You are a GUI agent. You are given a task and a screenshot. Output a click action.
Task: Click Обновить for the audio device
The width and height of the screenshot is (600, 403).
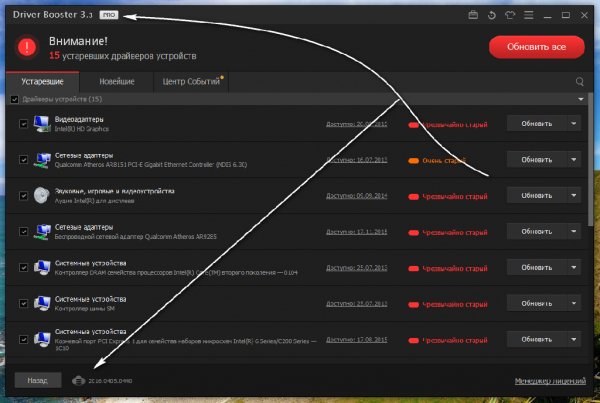[536, 196]
